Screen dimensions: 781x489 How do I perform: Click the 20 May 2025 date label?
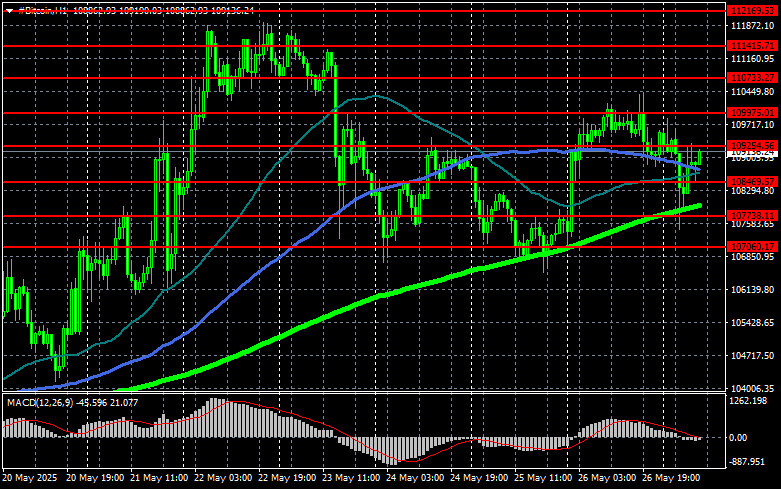click(x=30, y=480)
